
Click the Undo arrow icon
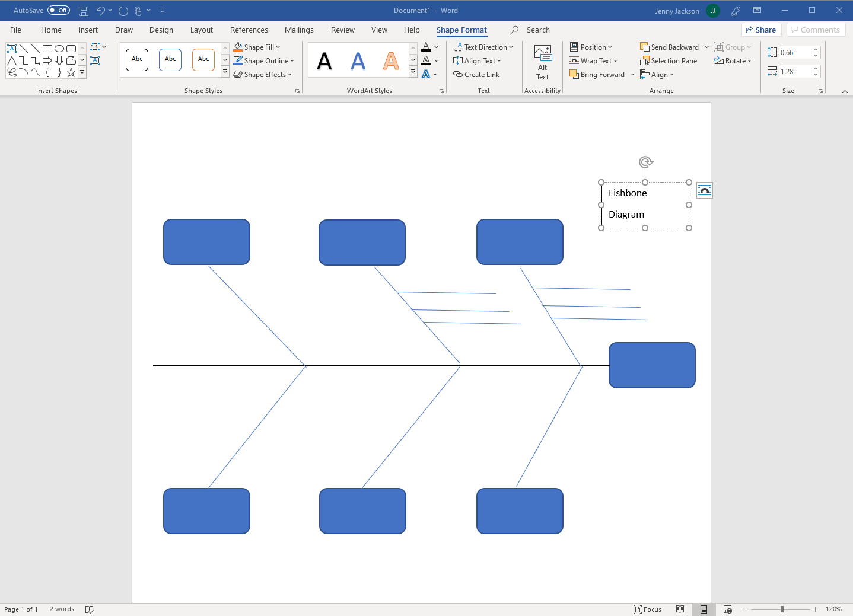point(100,11)
